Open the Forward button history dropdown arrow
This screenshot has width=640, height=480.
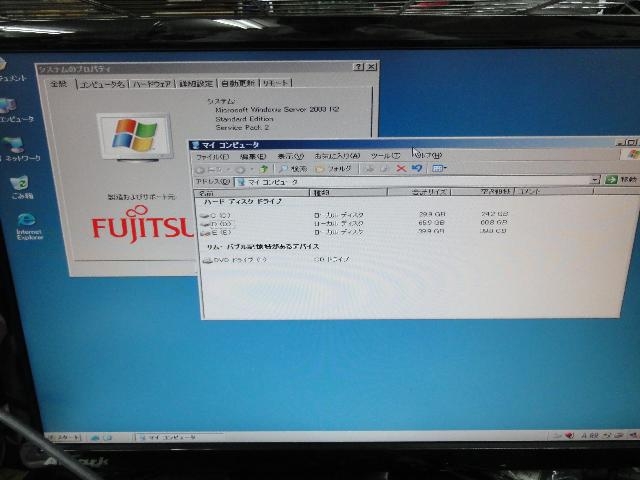[252, 169]
